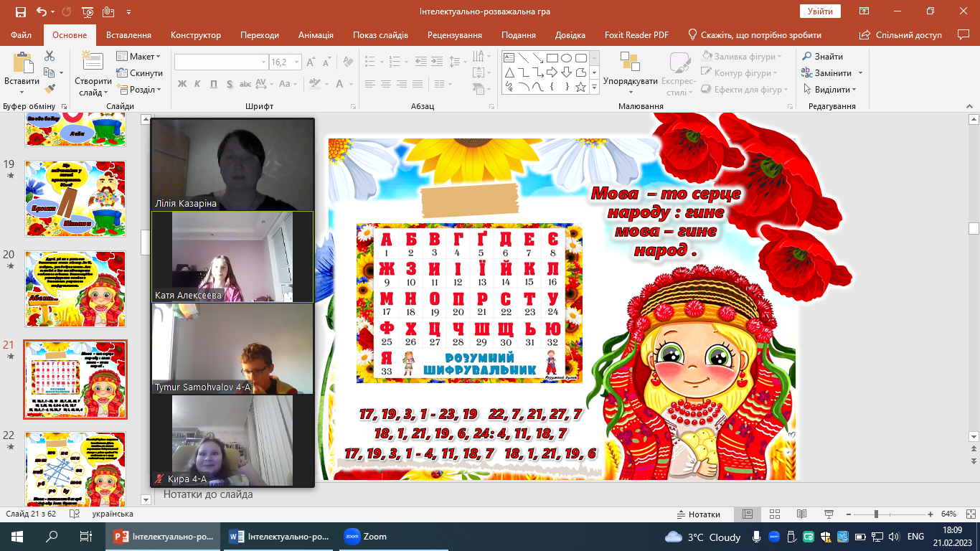The width and height of the screenshot is (980, 551).
Task: Switch to the Вставлення tab
Action: point(128,35)
